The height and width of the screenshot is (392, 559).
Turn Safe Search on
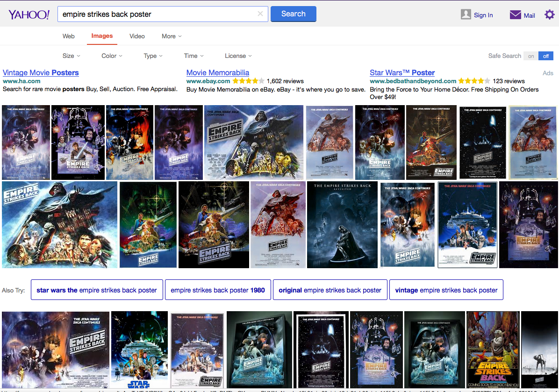point(531,56)
